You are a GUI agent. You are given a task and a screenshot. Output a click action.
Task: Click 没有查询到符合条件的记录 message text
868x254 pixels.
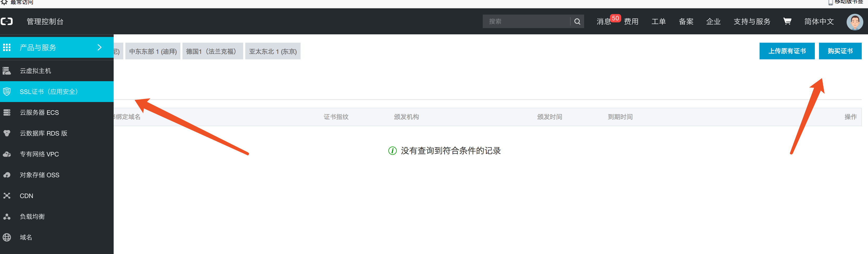click(x=450, y=151)
